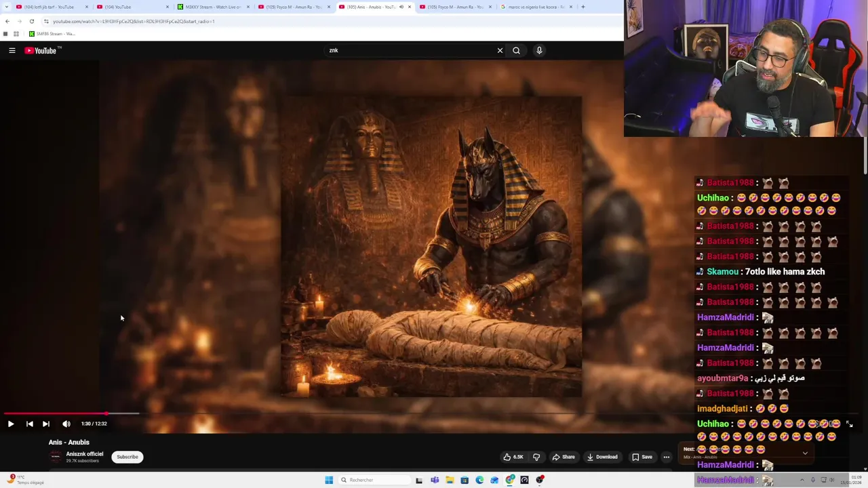The height and width of the screenshot is (488, 868).
Task: Play the paused Anubis video
Action: click(x=11, y=424)
